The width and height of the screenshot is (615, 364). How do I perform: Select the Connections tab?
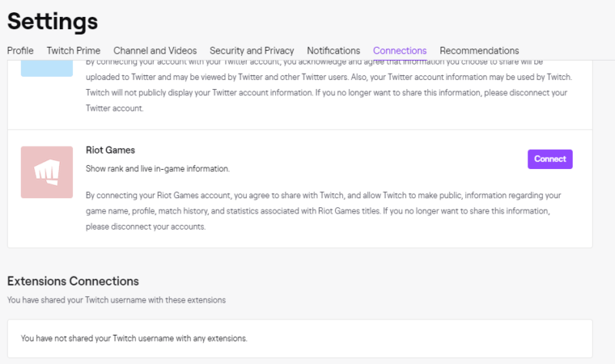tap(400, 51)
